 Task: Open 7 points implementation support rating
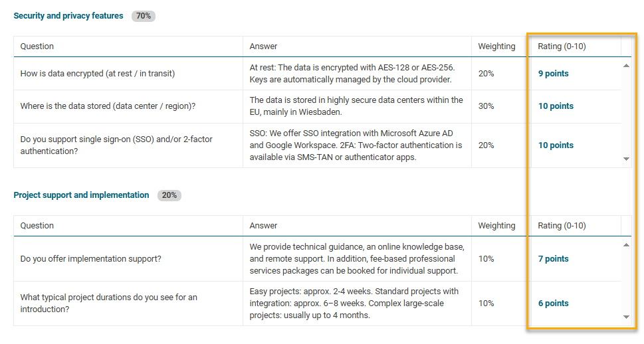(553, 259)
